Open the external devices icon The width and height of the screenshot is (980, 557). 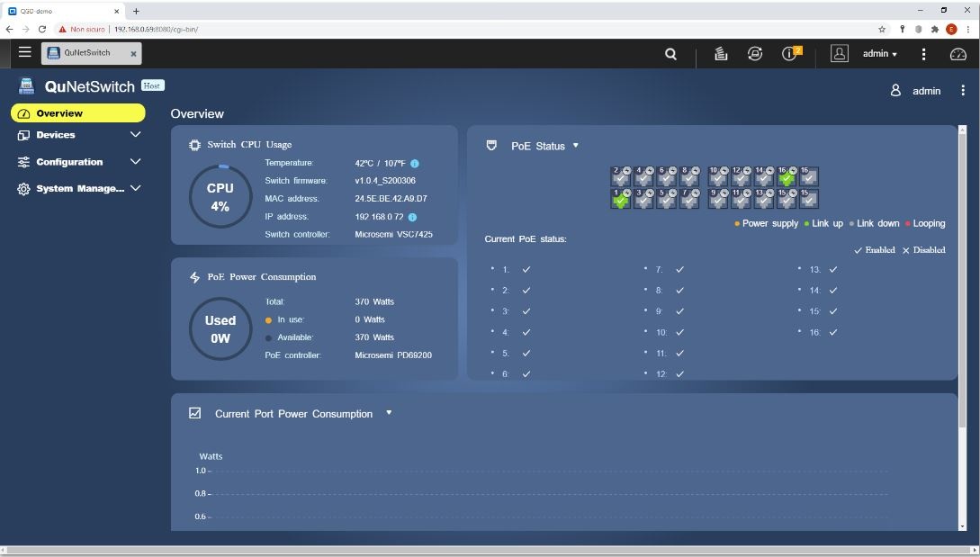point(755,54)
